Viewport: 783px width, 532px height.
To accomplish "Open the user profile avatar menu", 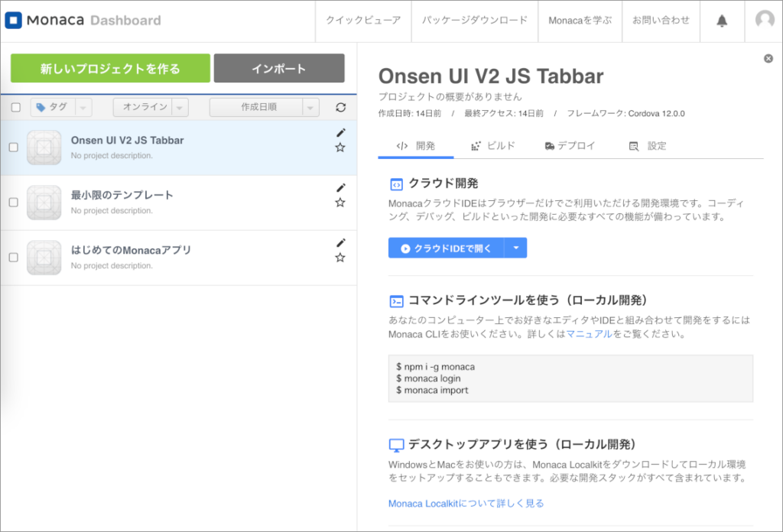I will [765, 21].
